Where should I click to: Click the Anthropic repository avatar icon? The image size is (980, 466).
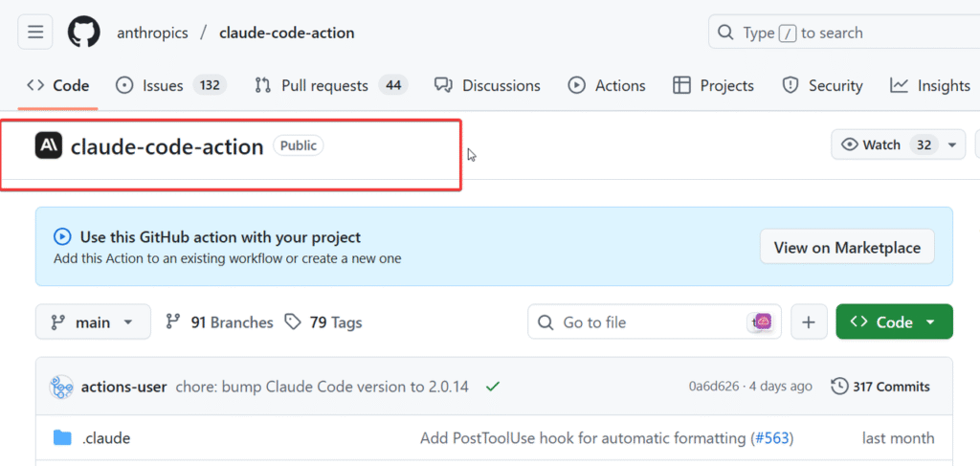click(49, 146)
